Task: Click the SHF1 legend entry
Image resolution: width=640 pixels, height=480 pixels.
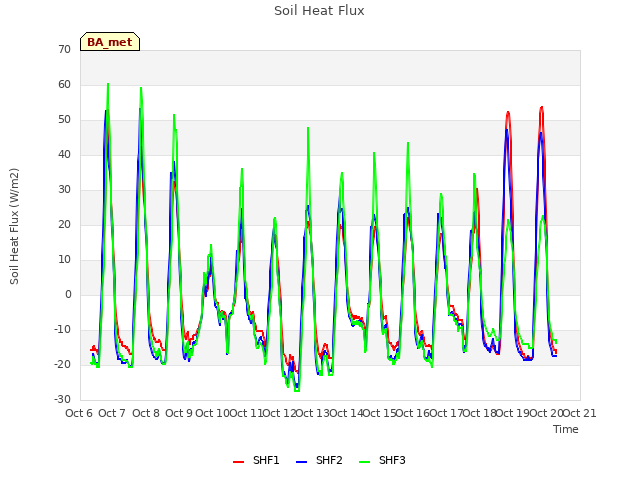Action: point(256,460)
